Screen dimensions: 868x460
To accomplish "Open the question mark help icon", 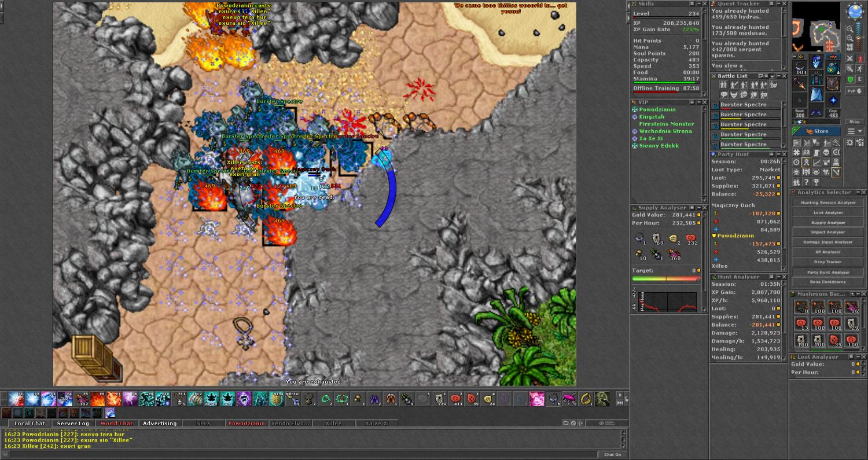I will (807, 182).
